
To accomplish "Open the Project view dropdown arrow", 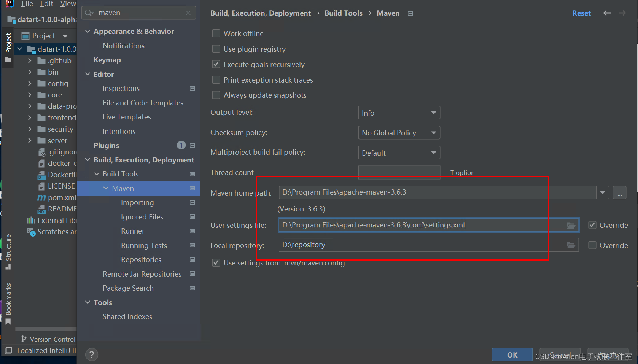I will (x=65, y=36).
